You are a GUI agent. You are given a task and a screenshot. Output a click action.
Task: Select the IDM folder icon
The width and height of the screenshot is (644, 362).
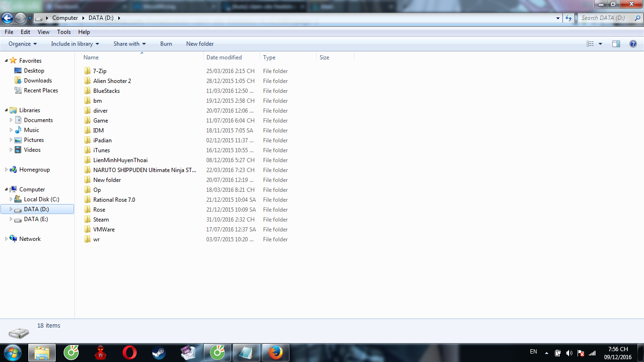(87, 131)
